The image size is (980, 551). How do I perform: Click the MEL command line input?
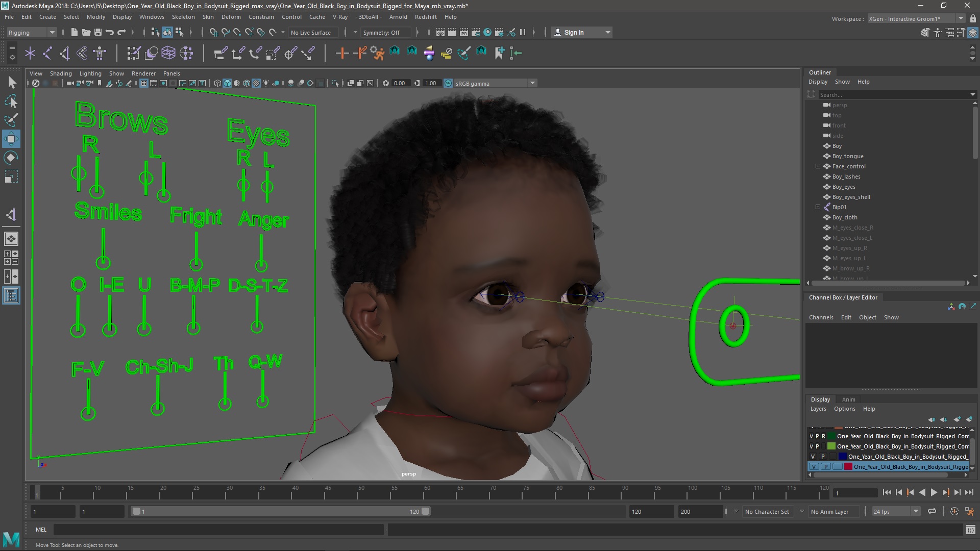(218, 530)
